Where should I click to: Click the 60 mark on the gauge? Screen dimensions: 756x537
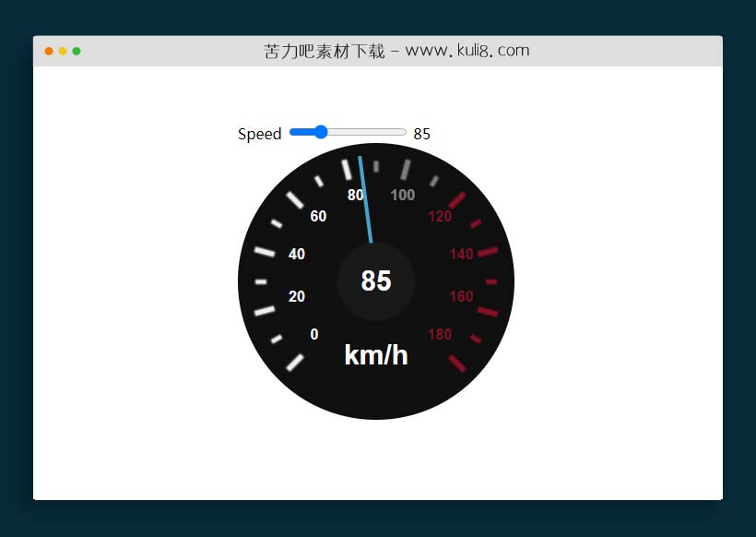pos(318,216)
